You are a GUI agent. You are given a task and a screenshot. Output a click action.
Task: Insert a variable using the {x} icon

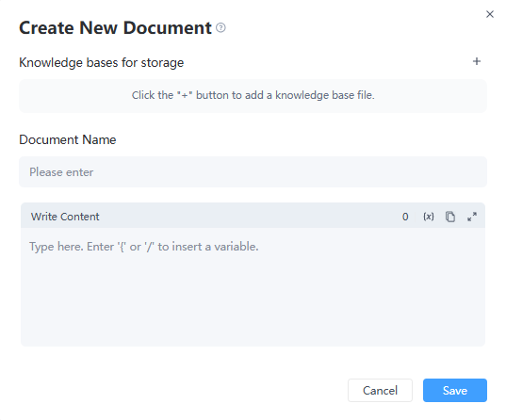click(x=429, y=217)
